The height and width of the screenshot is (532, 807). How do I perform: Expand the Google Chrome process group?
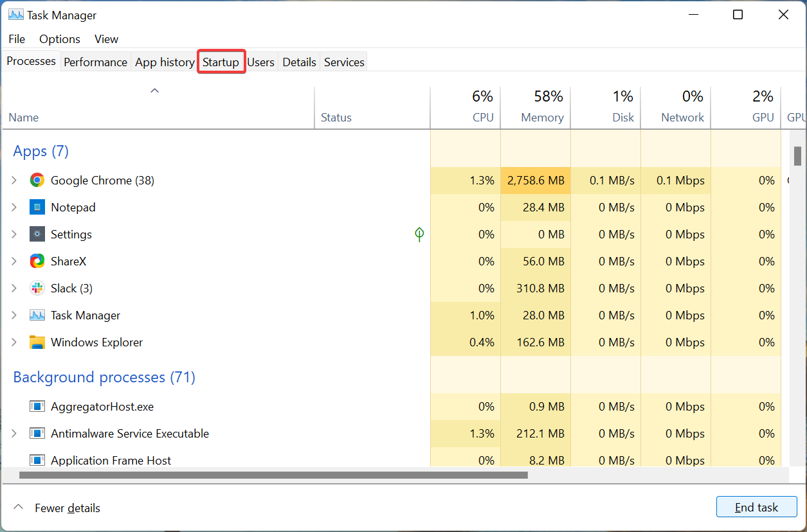(x=14, y=180)
